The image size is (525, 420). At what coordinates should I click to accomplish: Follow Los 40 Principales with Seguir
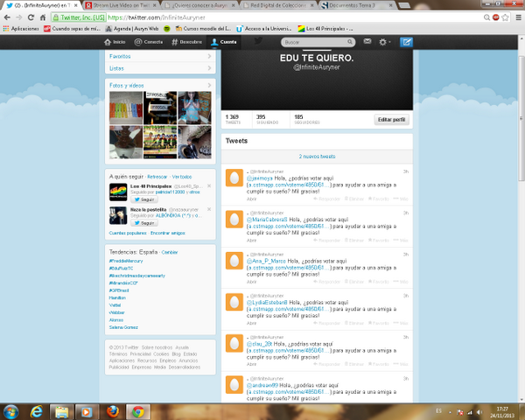click(x=144, y=199)
